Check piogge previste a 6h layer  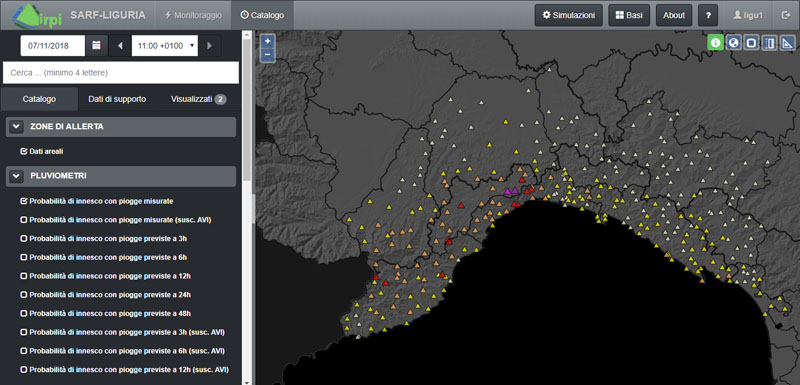point(23,257)
